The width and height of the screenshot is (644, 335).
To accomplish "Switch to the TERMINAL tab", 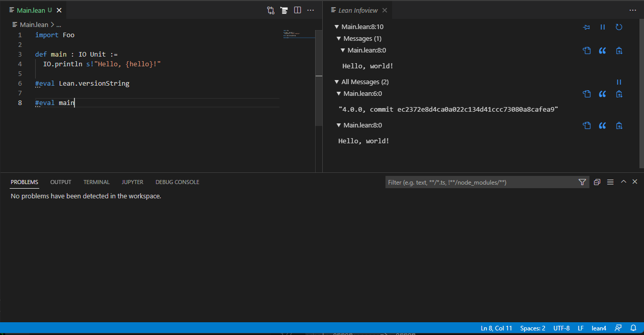I will coord(96,182).
